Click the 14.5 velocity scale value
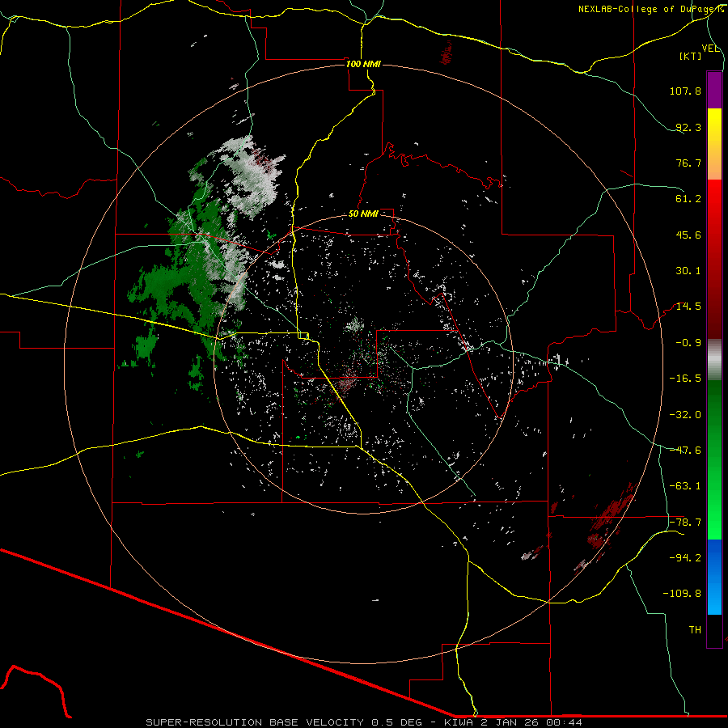The height and width of the screenshot is (728, 728). click(688, 307)
